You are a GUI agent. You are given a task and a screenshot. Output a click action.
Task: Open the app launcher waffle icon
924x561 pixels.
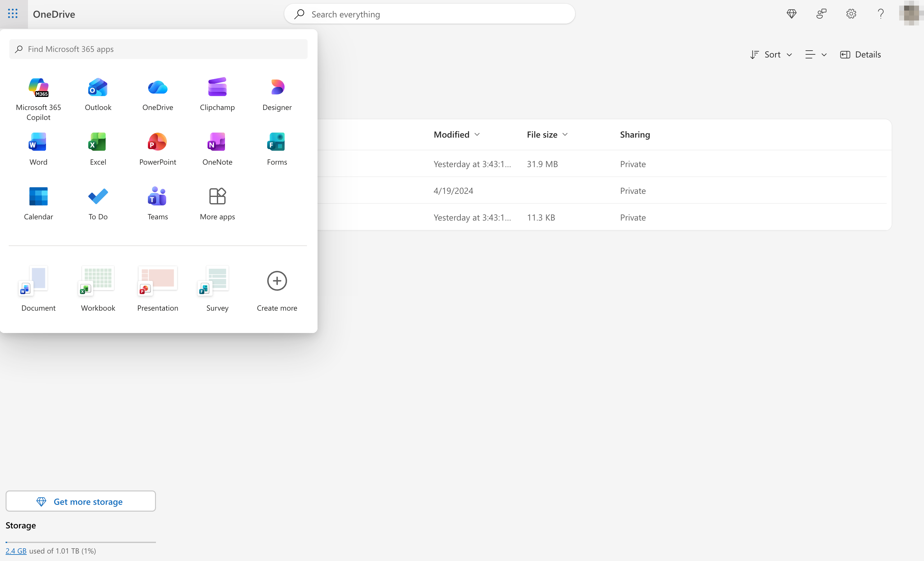(13, 14)
